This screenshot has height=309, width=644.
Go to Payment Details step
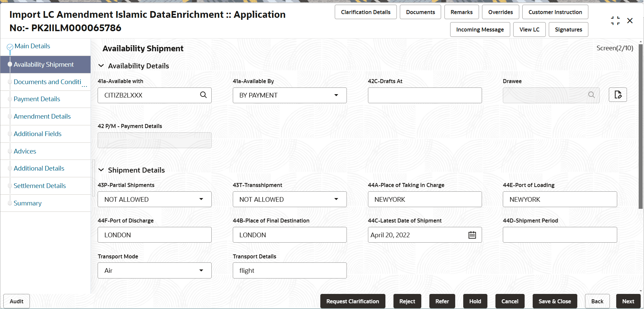[37, 99]
